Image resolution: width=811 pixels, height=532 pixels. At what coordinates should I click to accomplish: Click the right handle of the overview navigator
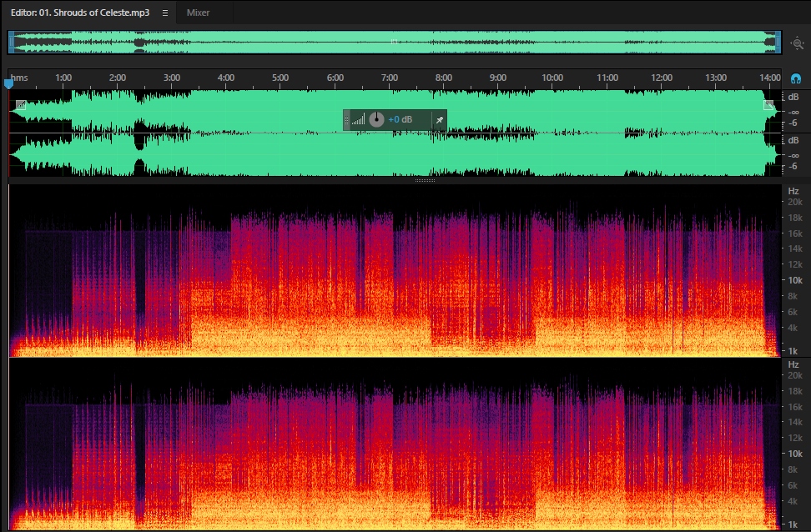coord(778,42)
